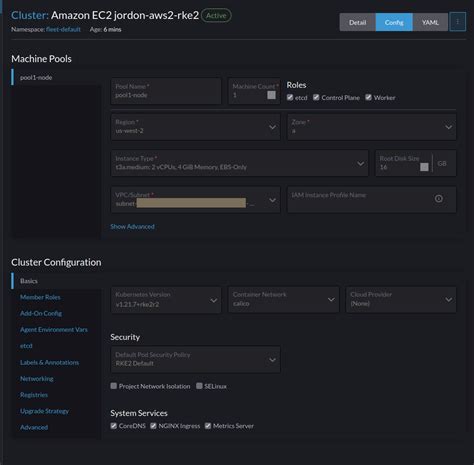
Task: Open the Networking tab
Action: coord(37,379)
